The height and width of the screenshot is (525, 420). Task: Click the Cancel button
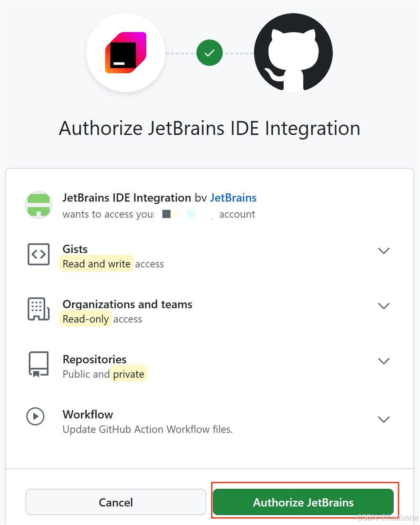115,502
